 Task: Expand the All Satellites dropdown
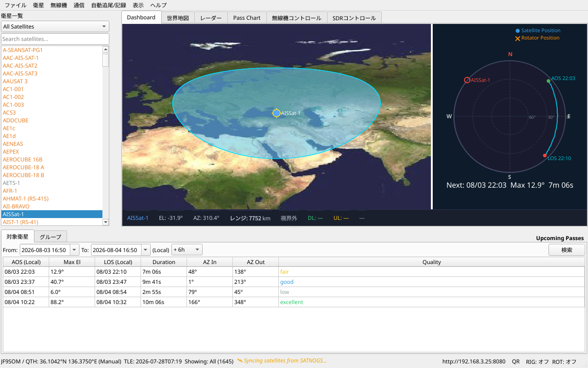(55, 27)
